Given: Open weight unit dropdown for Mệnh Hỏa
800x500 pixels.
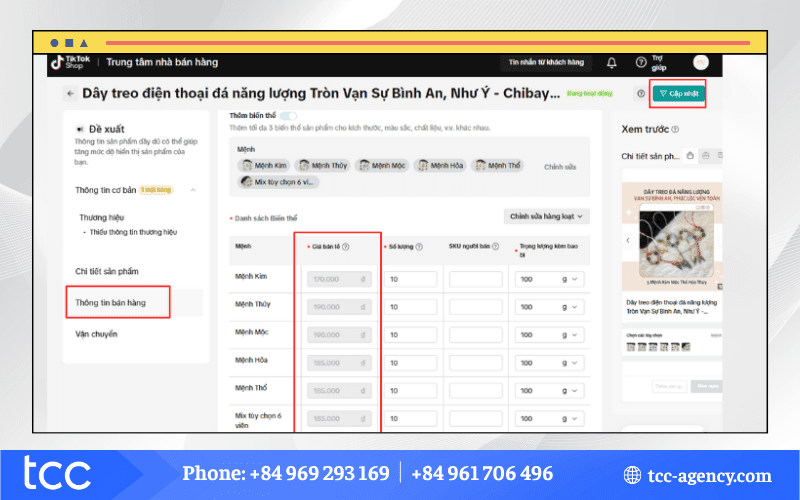Looking at the screenshot, I should (570, 363).
